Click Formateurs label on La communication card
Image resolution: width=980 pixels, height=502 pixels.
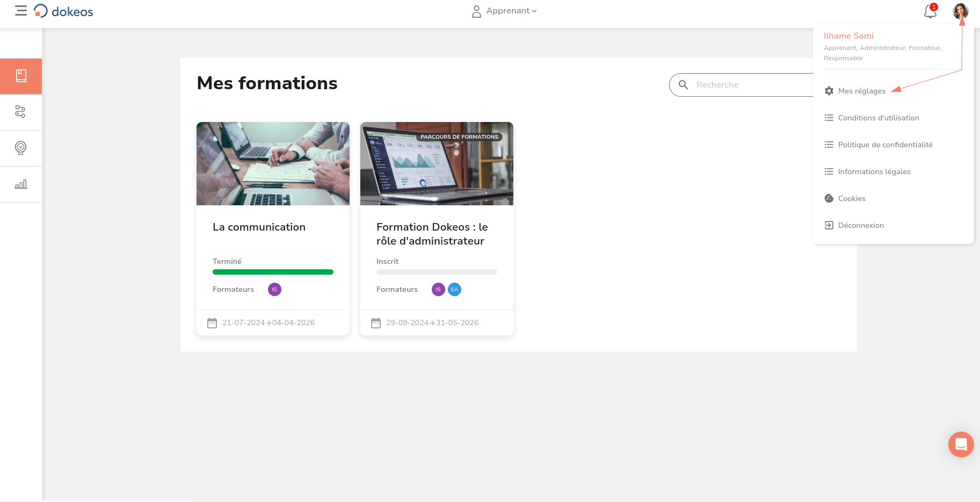coord(233,290)
